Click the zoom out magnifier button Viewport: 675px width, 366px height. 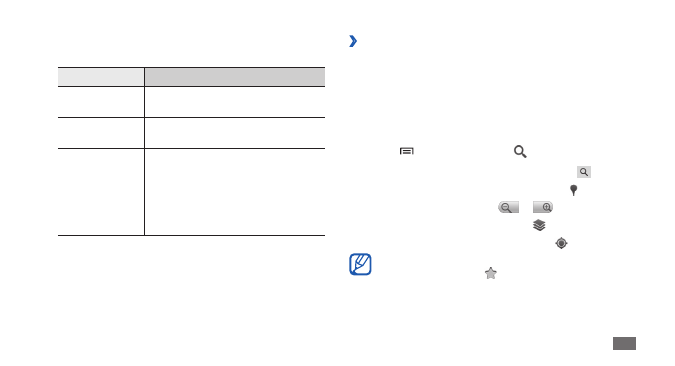coord(508,207)
